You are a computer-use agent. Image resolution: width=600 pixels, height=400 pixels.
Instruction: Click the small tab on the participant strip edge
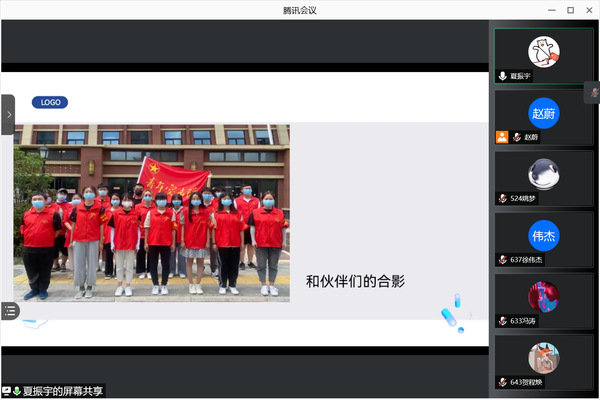pyautogui.click(x=594, y=93)
